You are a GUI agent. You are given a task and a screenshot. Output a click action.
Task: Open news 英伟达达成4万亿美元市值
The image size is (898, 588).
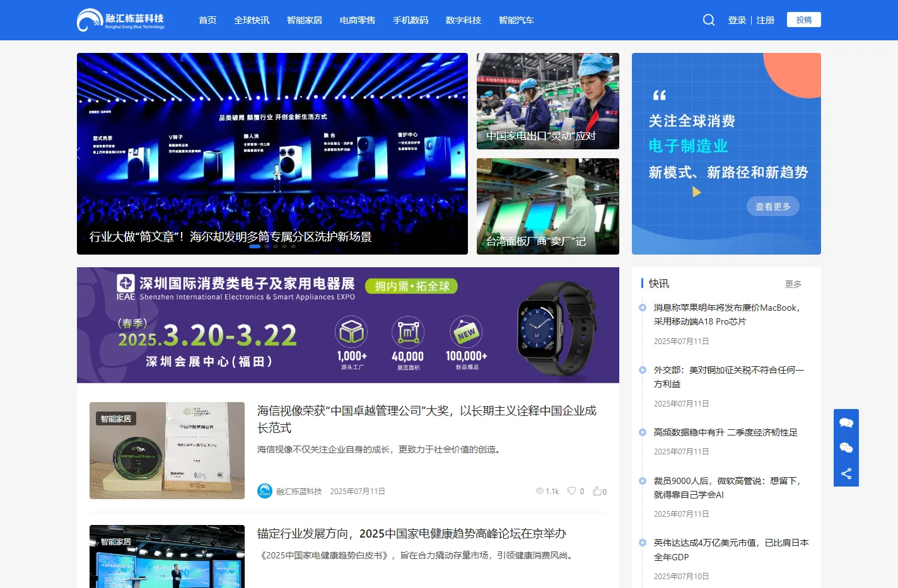click(x=732, y=550)
